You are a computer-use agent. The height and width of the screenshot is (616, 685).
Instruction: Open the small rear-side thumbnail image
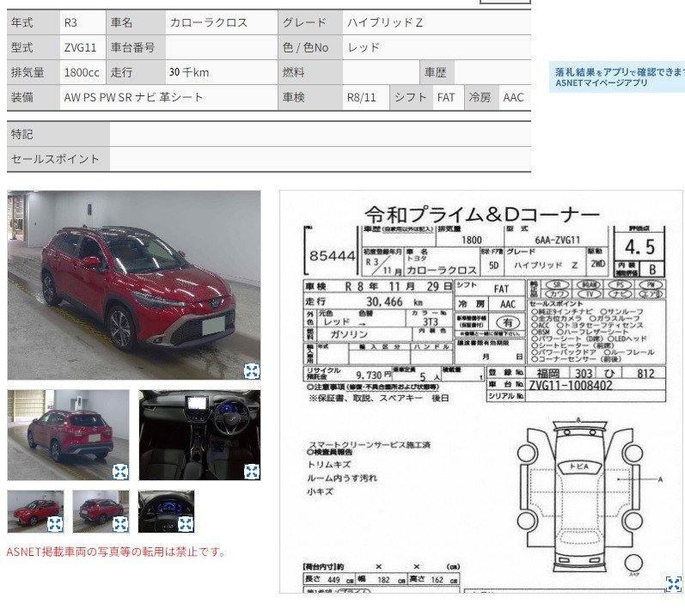click(101, 511)
